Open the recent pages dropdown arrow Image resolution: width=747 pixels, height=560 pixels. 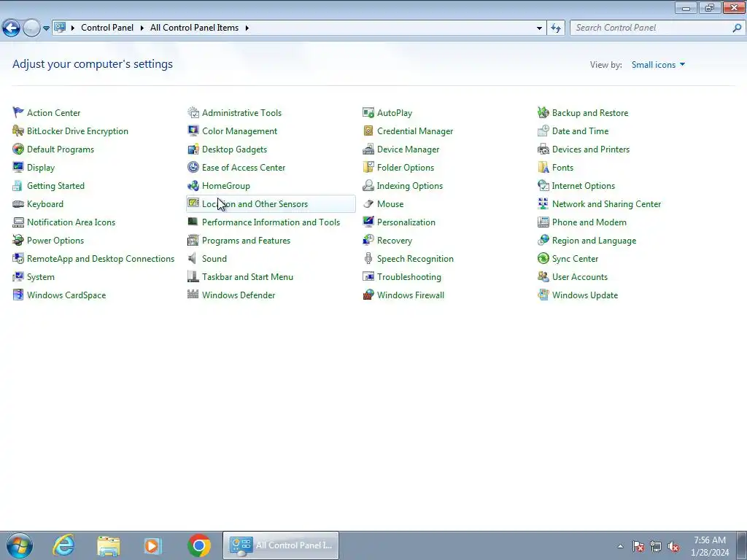[x=46, y=28]
